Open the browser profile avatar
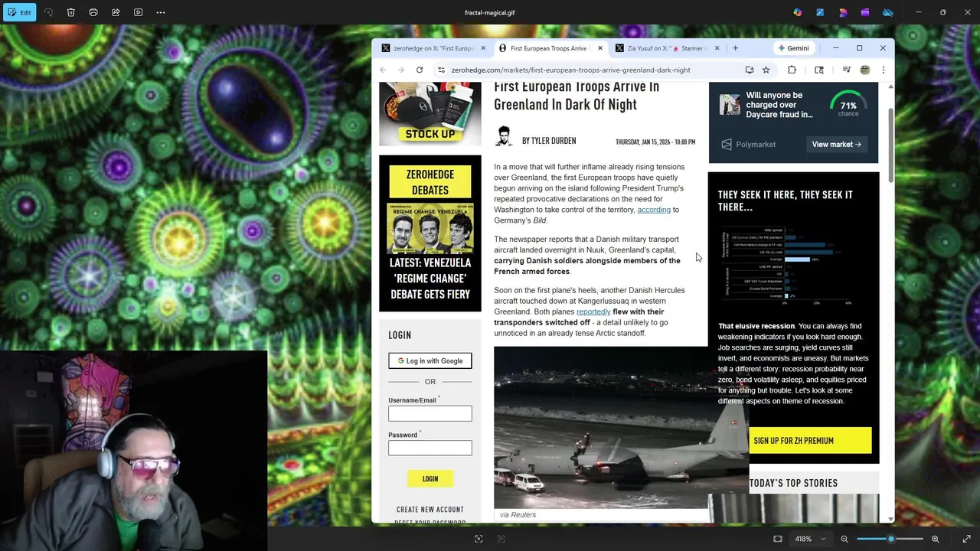980x551 pixels. (865, 70)
